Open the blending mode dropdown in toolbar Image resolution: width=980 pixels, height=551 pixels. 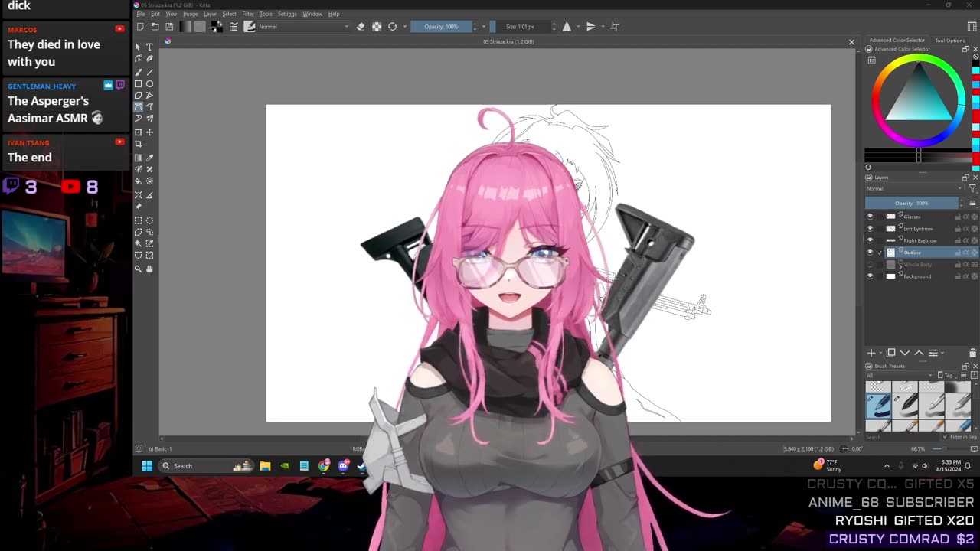(x=304, y=26)
